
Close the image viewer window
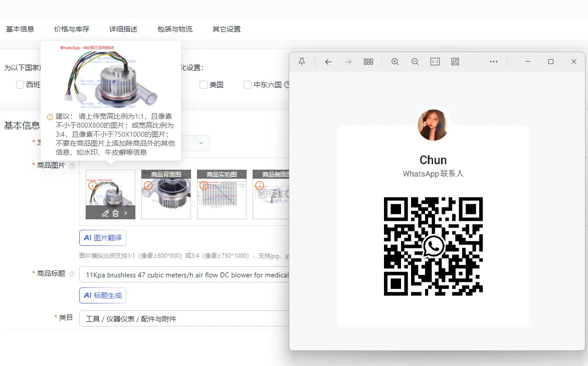pyautogui.click(x=574, y=62)
